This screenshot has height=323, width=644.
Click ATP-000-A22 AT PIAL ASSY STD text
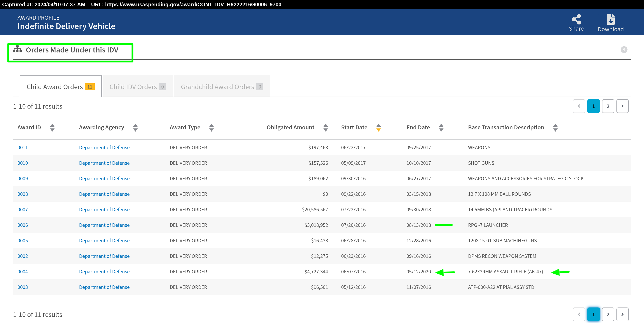[501, 287]
